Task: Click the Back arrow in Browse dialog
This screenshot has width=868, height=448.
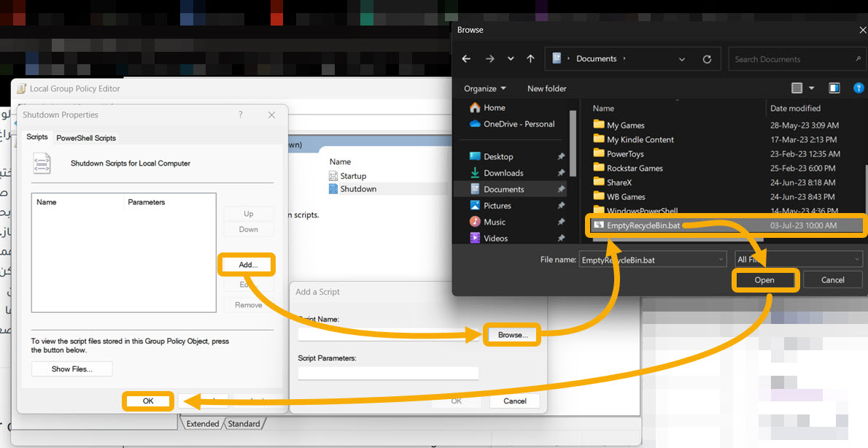Action: 466,59
